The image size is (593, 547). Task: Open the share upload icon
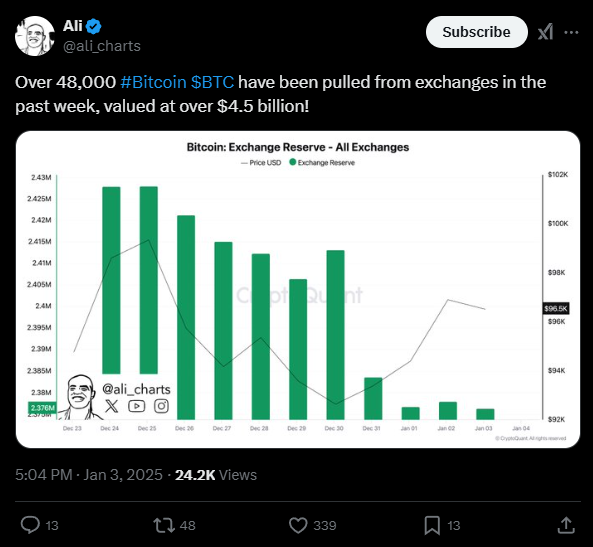(566, 525)
